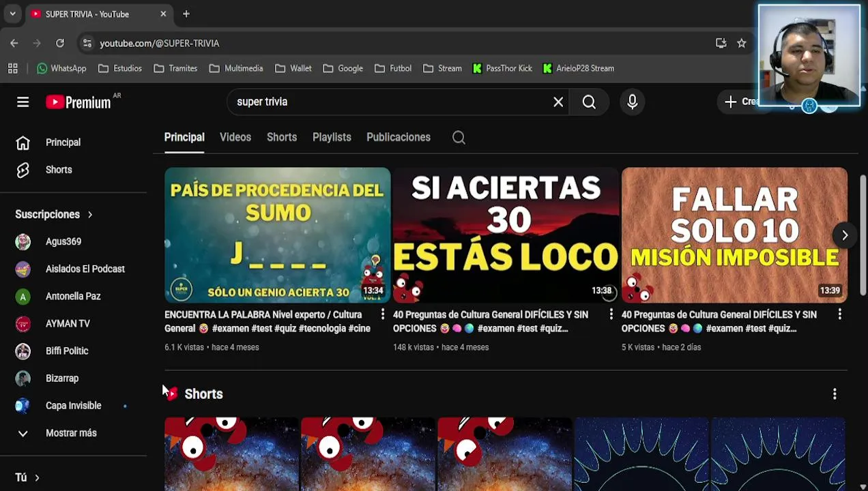Click the install app icon in address bar
Viewport: 868px width, 491px height.
(x=721, y=43)
